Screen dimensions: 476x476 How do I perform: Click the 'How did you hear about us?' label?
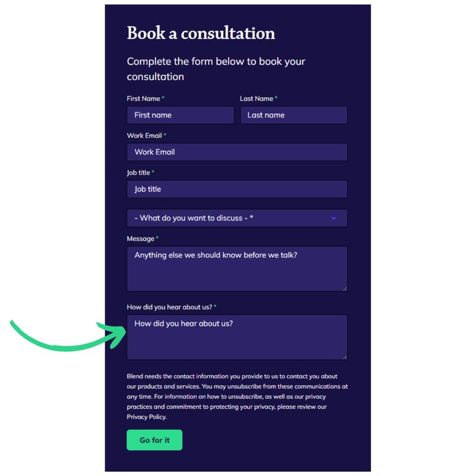pyautogui.click(x=169, y=307)
